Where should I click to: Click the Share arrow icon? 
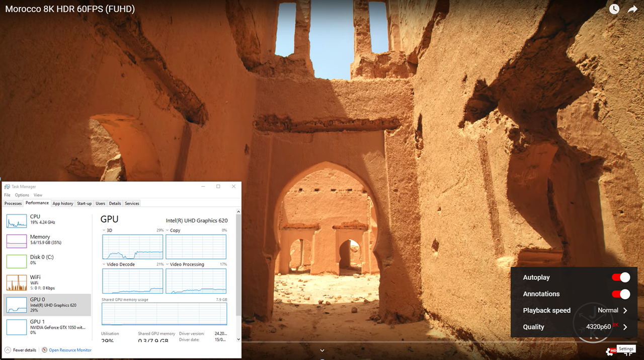pyautogui.click(x=632, y=9)
